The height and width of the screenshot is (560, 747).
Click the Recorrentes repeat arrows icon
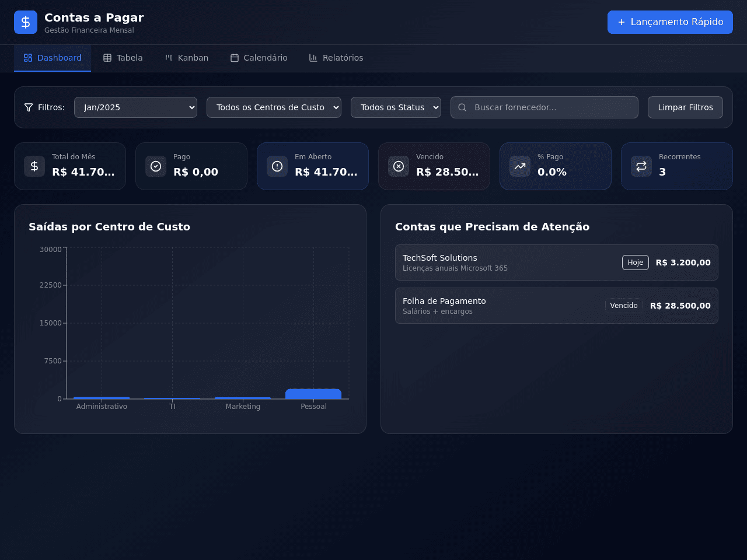click(641, 166)
